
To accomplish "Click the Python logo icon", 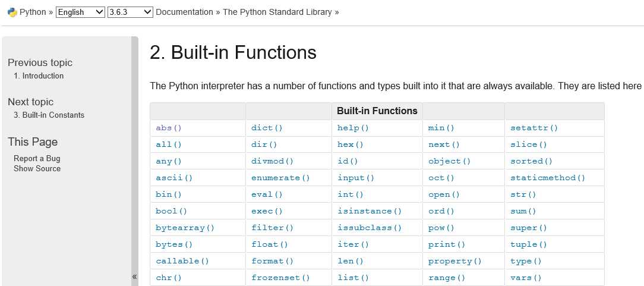I will coord(12,12).
